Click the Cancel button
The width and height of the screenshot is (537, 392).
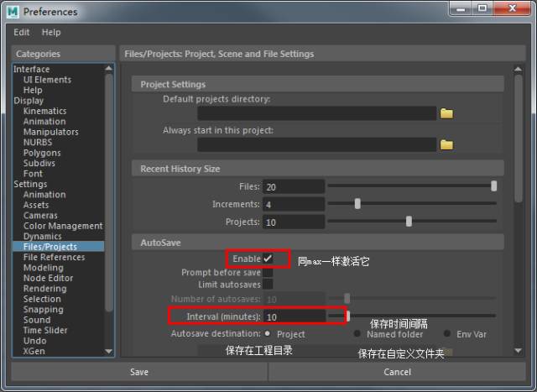coord(397,372)
